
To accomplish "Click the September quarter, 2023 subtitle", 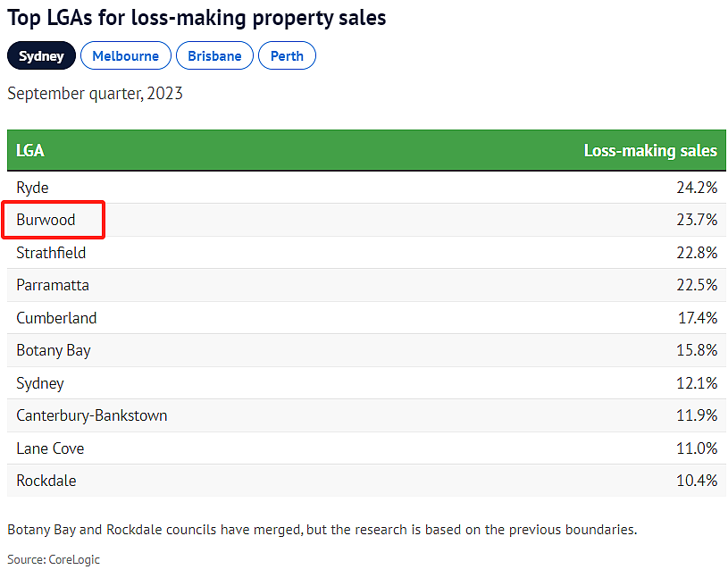I will 95,93.
